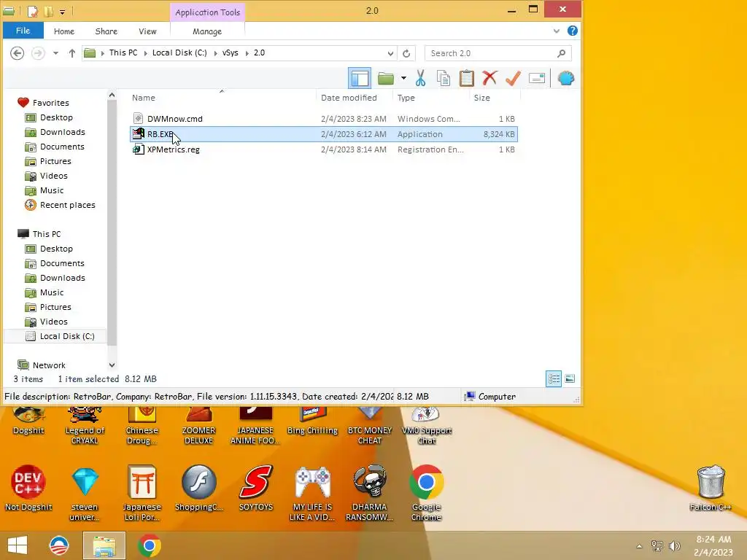Open Downloads under Favorites
Viewport: 747px width, 560px height.
coord(63,132)
